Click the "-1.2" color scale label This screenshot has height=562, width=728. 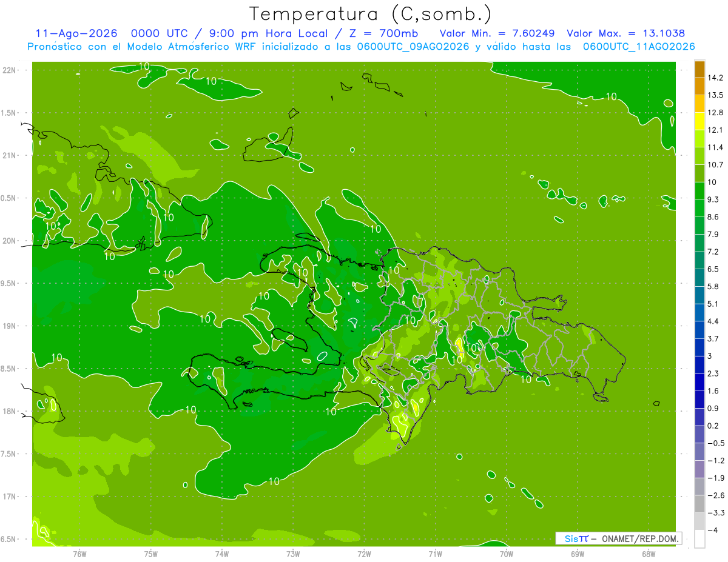pos(715,461)
